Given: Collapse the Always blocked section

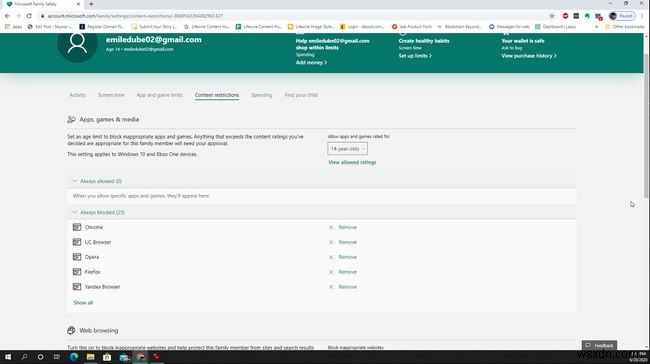Looking at the screenshot, I should click(99, 212).
